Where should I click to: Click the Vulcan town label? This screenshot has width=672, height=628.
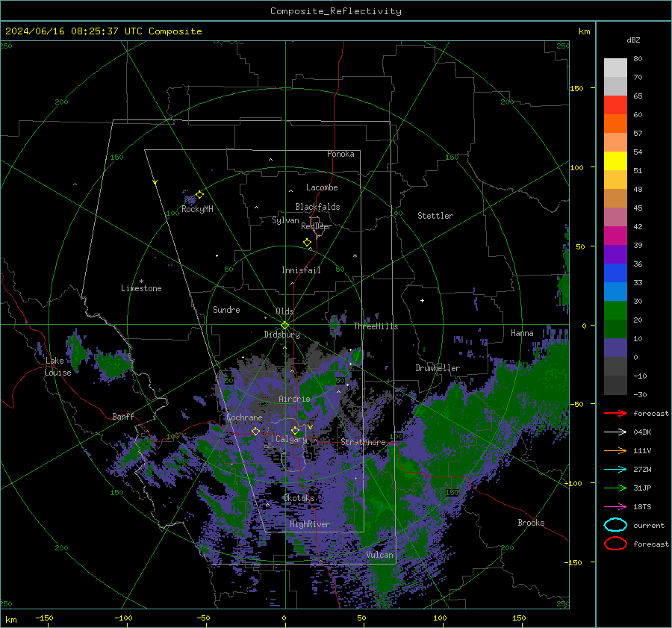[x=379, y=555]
